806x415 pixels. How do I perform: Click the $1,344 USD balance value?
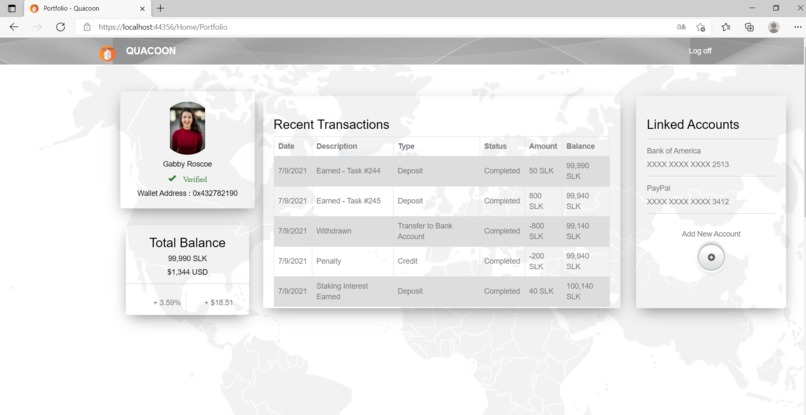(x=187, y=272)
